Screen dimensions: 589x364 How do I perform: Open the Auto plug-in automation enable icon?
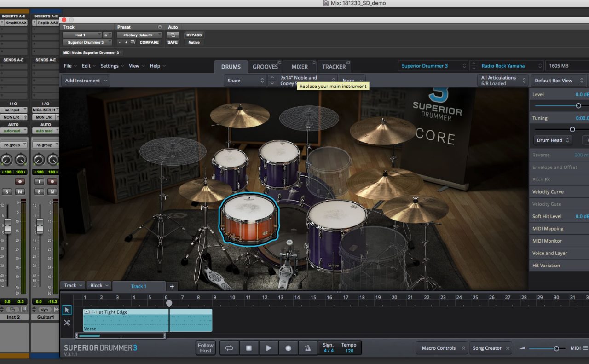tap(173, 35)
